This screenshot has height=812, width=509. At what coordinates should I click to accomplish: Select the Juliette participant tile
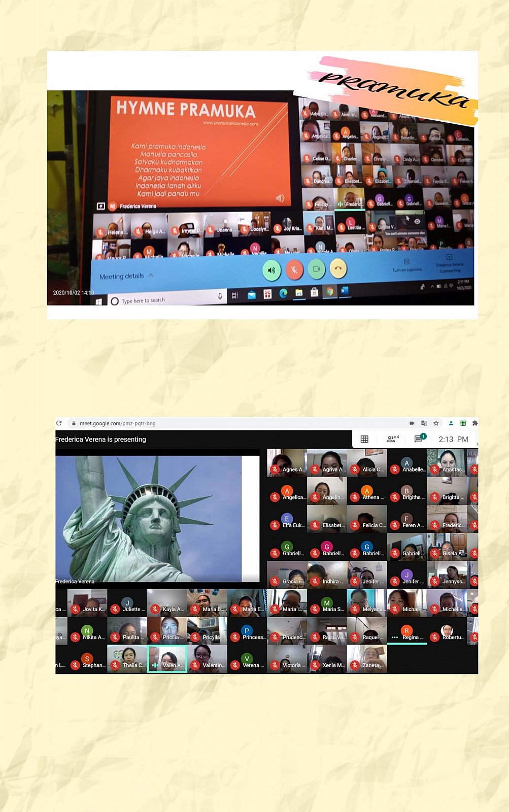pos(127,603)
